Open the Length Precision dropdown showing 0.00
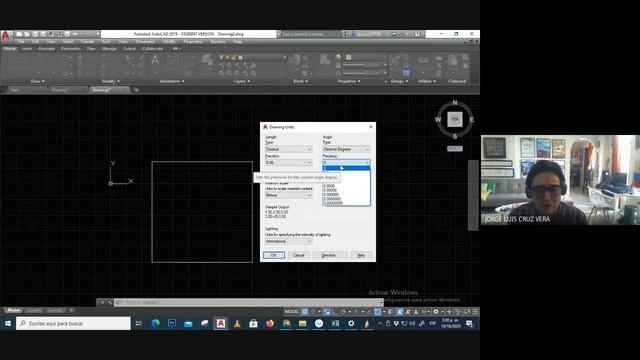Screen dimensions: 640x360 click(289, 163)
